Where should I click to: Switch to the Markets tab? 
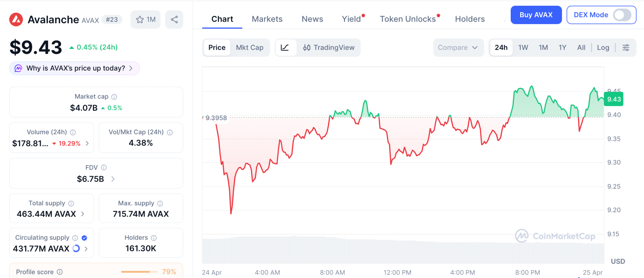point(267,19)
